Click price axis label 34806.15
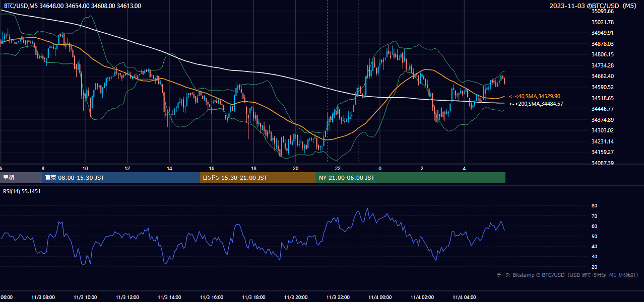644x302 pixels. (602, 54)
